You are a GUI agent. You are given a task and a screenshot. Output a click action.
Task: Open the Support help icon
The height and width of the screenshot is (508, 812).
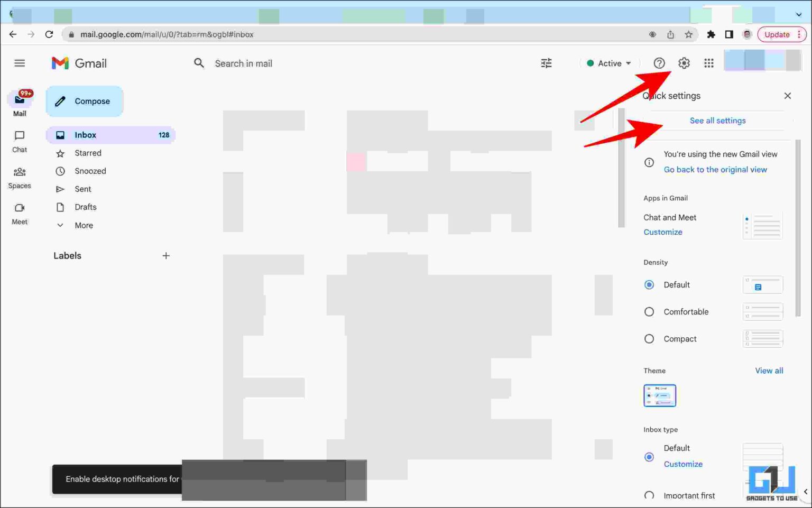659,63
